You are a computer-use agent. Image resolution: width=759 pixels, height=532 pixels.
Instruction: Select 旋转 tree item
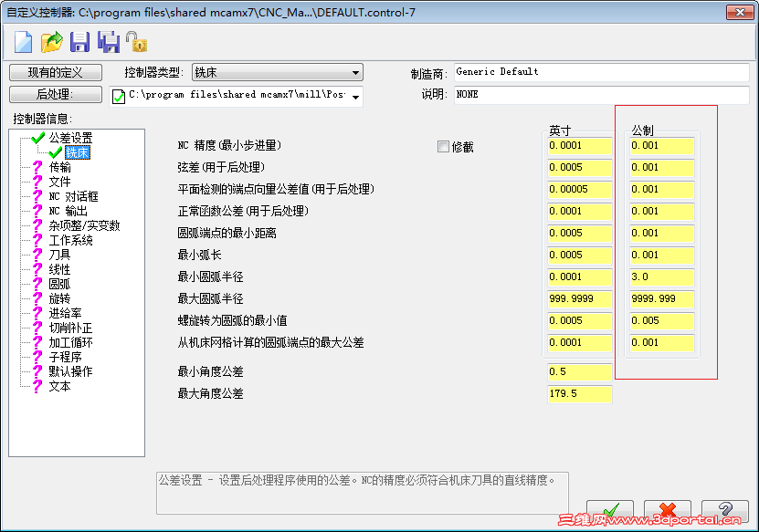click(60, 298)
